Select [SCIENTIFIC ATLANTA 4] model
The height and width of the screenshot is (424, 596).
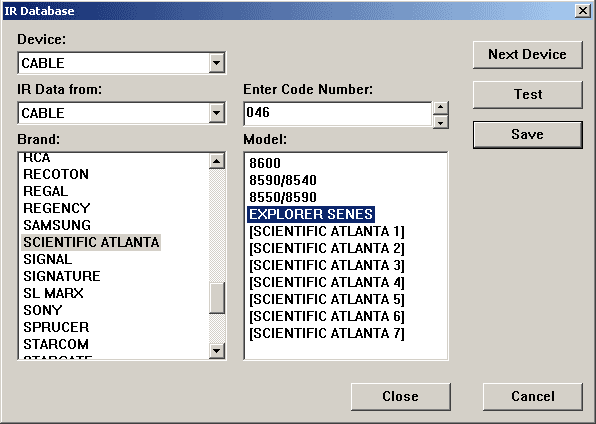point(327,282)
